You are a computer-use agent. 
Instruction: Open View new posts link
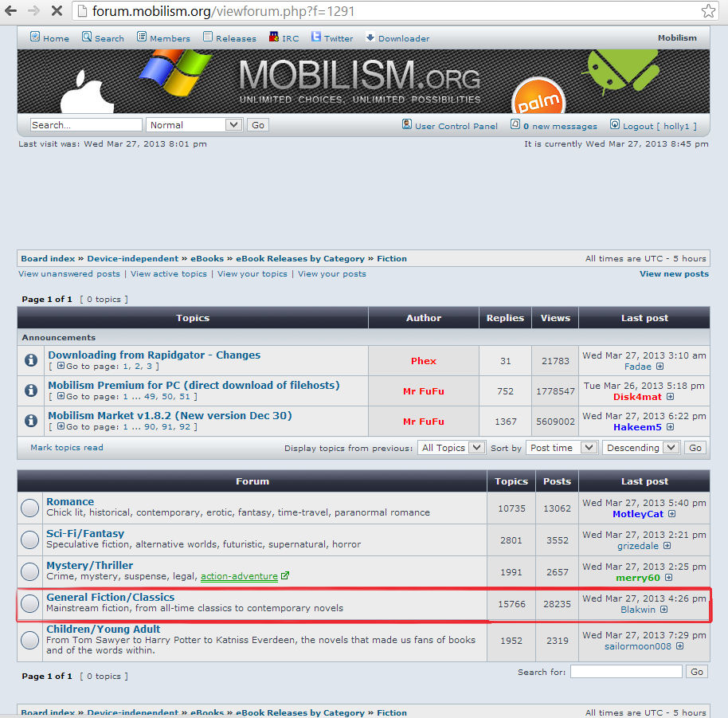click(674, 274)
